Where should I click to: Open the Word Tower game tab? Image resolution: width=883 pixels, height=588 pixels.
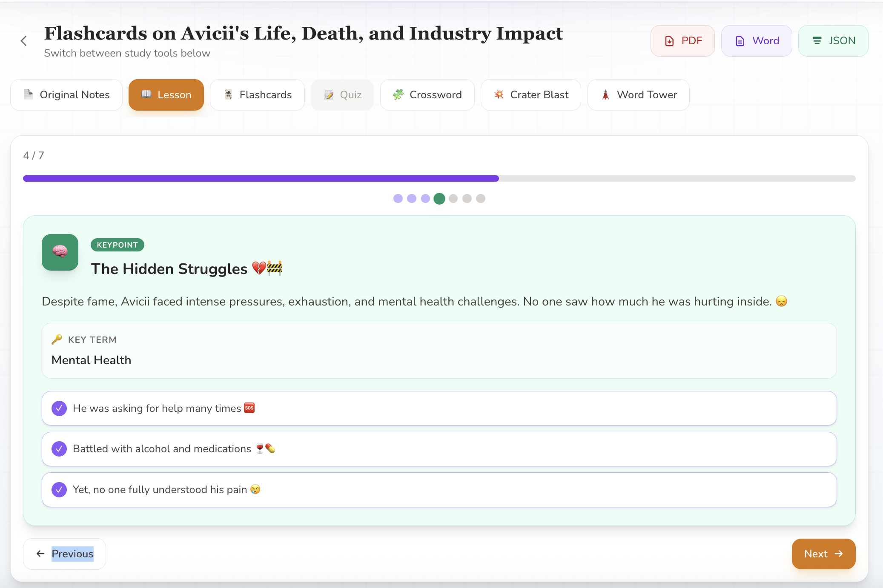pos(639,95)
